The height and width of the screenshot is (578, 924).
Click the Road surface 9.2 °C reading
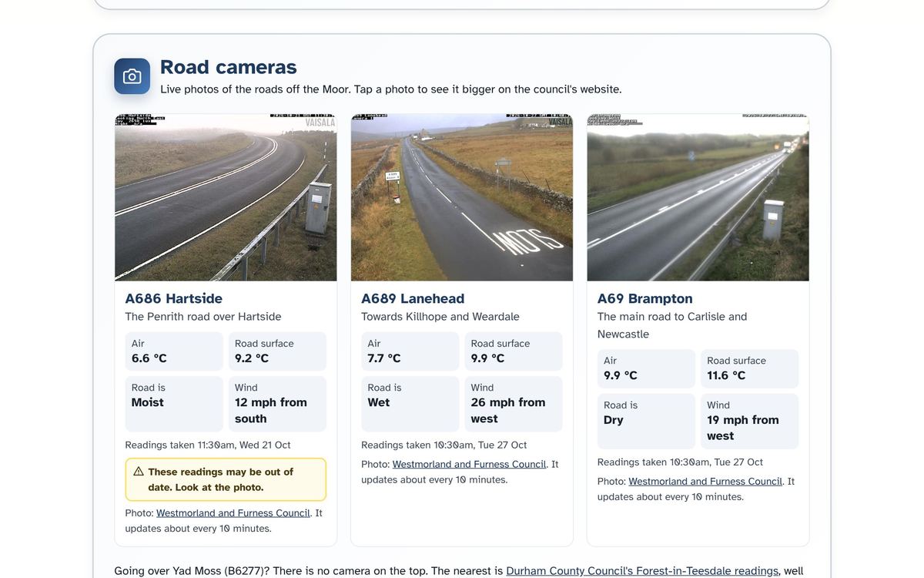coord(277,351)
